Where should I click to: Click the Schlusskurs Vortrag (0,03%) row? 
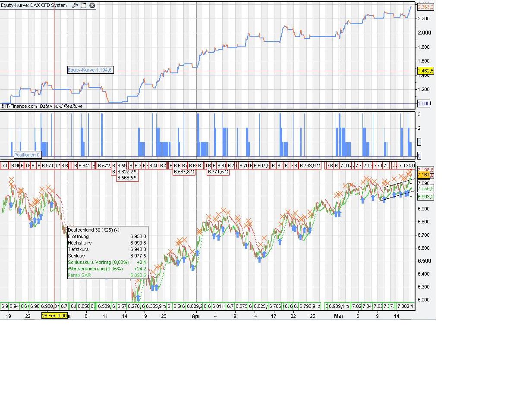tap(107, 262)
